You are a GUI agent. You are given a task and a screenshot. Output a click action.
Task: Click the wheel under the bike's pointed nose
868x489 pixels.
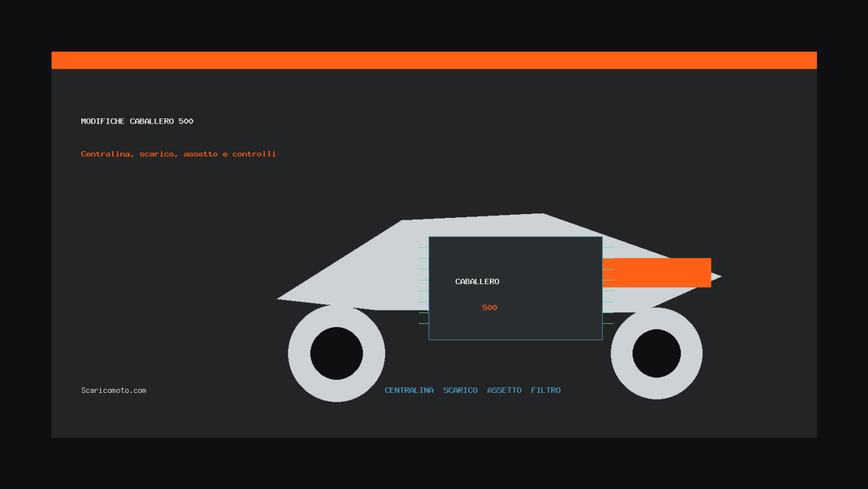pyautogui.click(x=337, y=353)
